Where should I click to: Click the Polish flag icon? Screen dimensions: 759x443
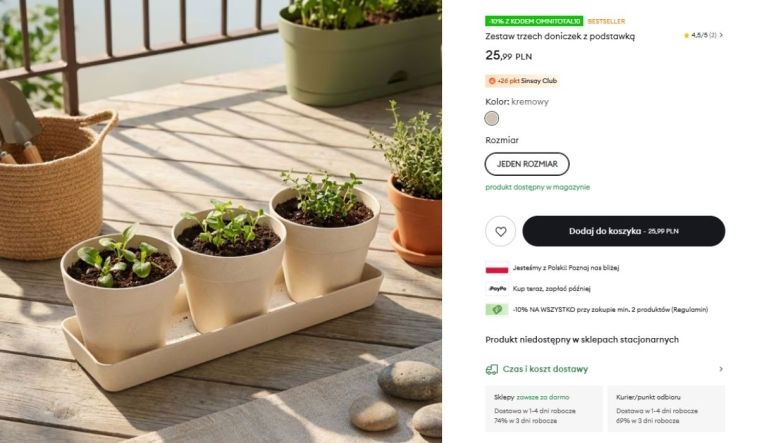point(496,268)
